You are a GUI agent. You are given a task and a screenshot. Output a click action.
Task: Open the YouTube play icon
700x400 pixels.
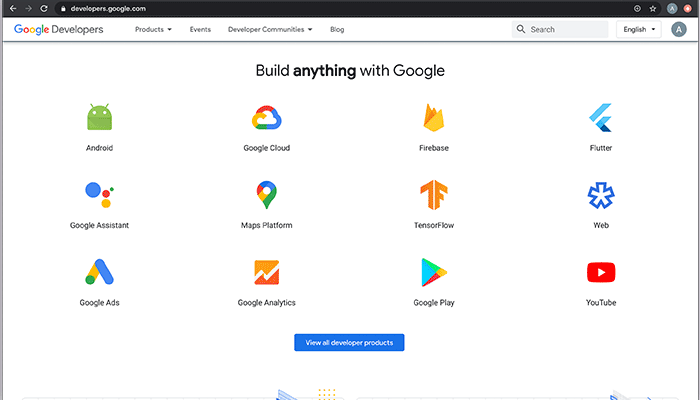(601, 272)
